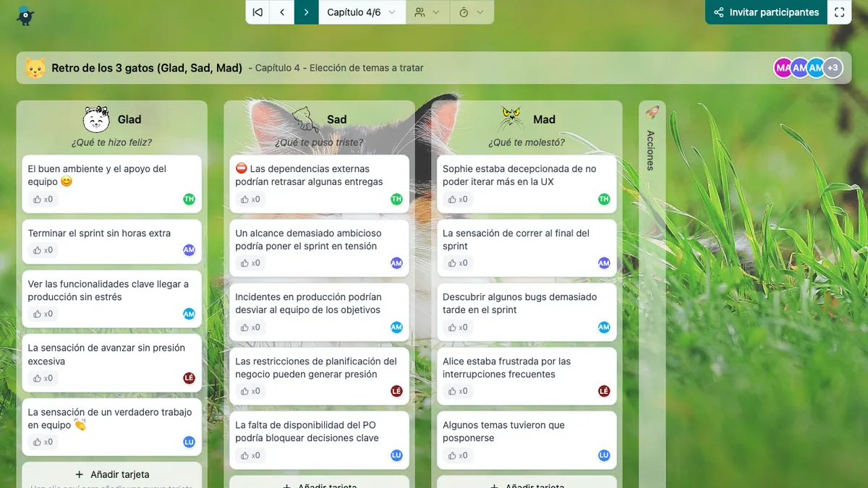This screenshot has height=488, width=868.
Task: Show the +3 additional participants
Action: tap(833, 68)
